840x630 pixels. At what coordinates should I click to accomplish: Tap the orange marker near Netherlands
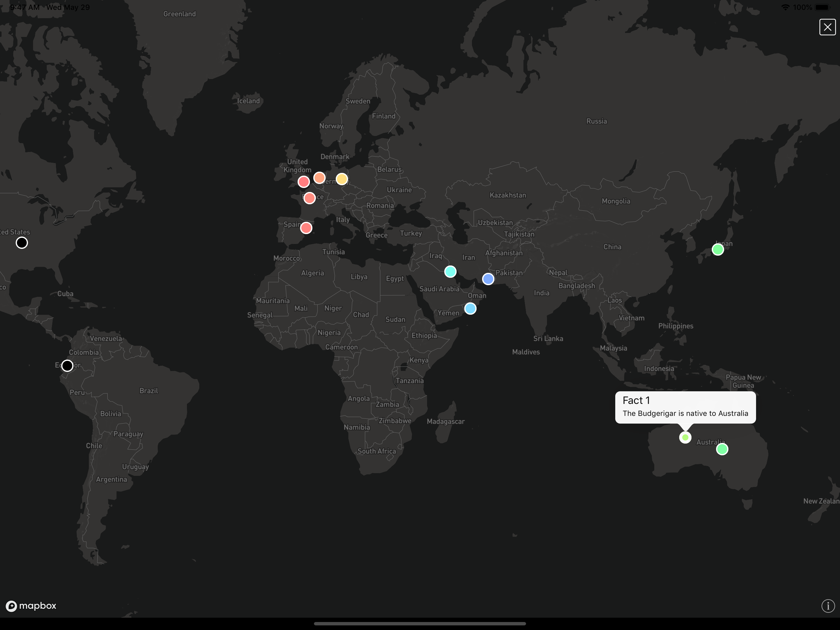click(x=319, y=177)
